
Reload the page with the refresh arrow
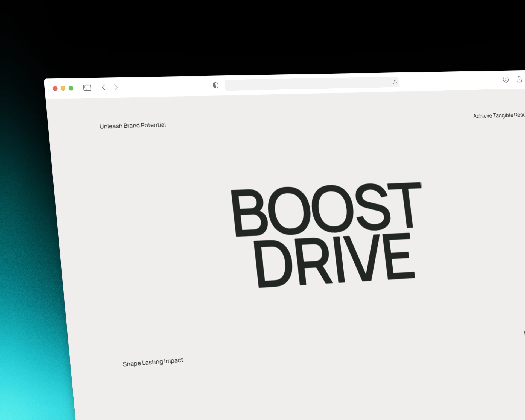pos(395,82)
